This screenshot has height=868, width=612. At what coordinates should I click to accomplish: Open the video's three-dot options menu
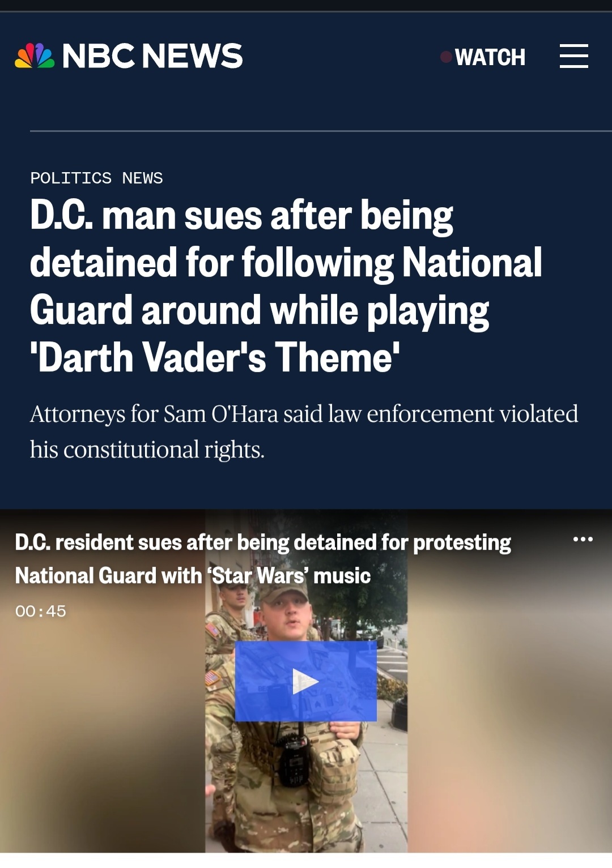click(583, 539)
